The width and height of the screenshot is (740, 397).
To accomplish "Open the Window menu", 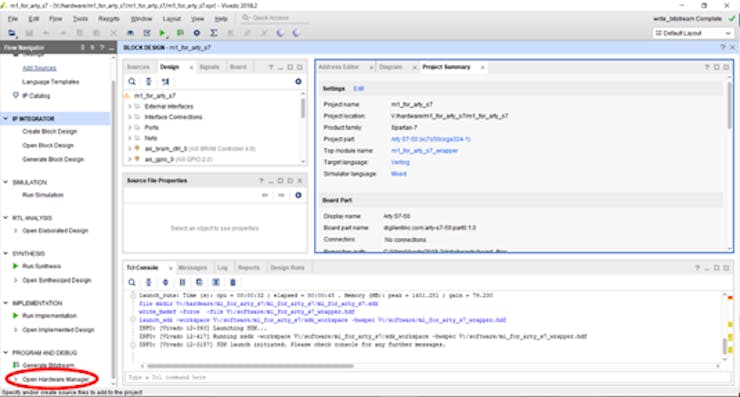I will coord(141,19).
